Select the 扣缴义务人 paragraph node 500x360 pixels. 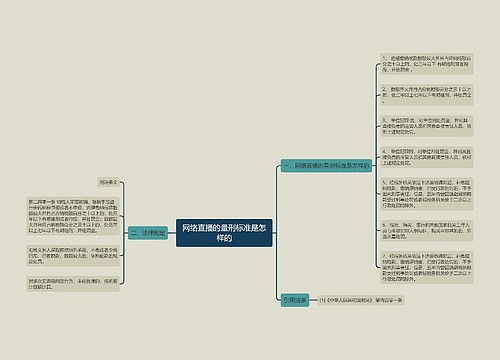click(73, 255)
